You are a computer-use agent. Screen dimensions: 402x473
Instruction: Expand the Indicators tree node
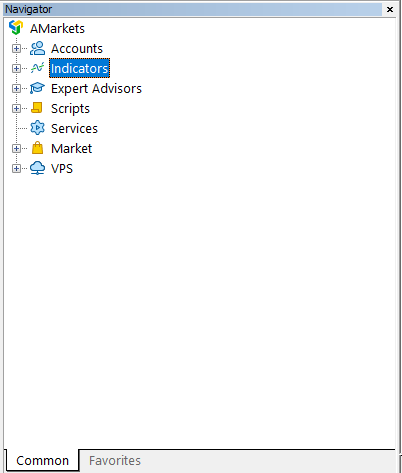tap(16, 69)
